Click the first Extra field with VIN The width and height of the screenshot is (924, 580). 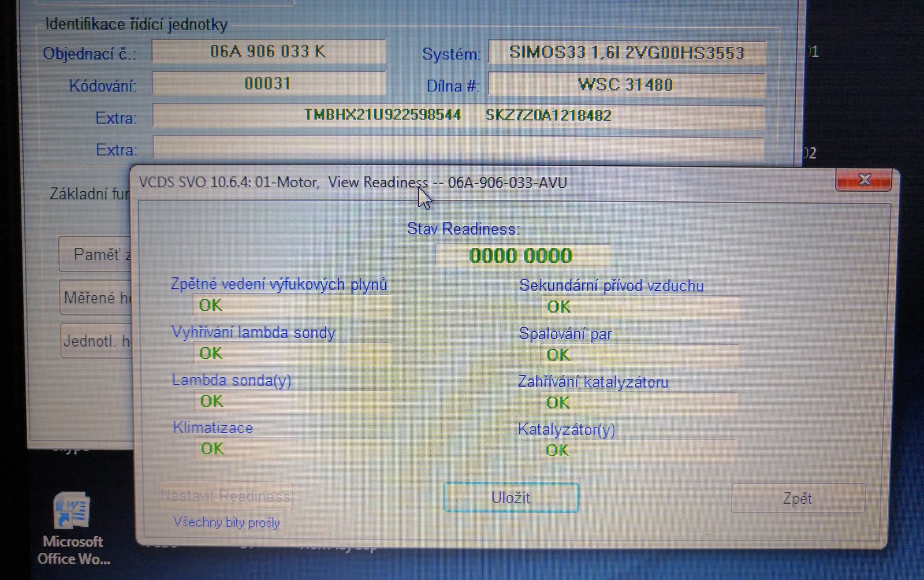coord(458,116)
